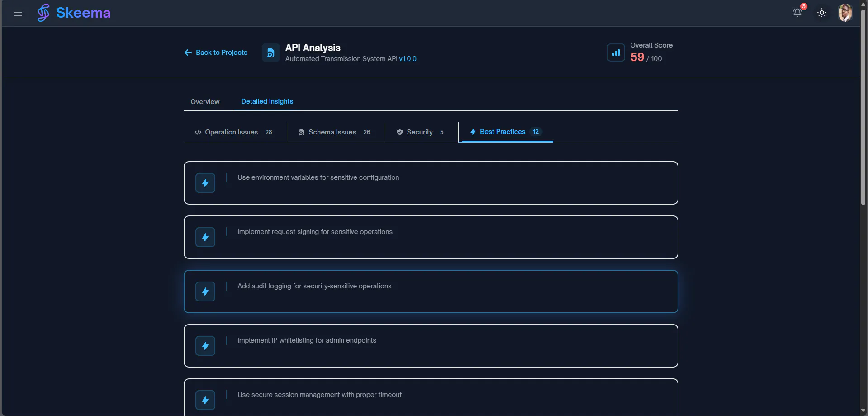Click 'Add audit logging for security-sensitive operations' text
Screen dimensions: 868x416
pos(314,286)
